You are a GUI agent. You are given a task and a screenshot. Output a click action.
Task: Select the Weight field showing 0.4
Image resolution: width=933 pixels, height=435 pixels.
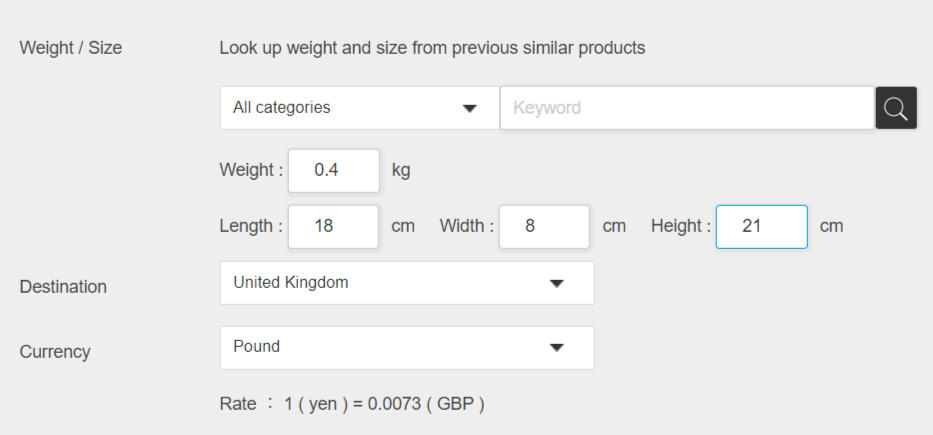click(333, 170)
